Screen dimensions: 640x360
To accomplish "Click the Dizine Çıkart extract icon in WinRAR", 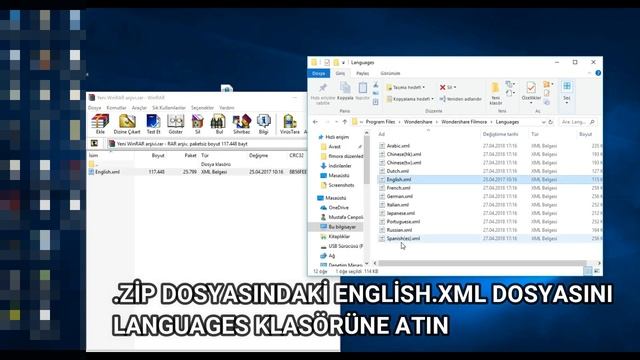I will (x=127, y=124).
